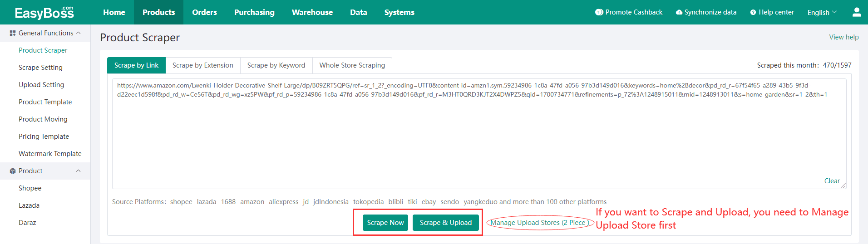
Task: Open Product Moving in sidebar
Action: 43,119
